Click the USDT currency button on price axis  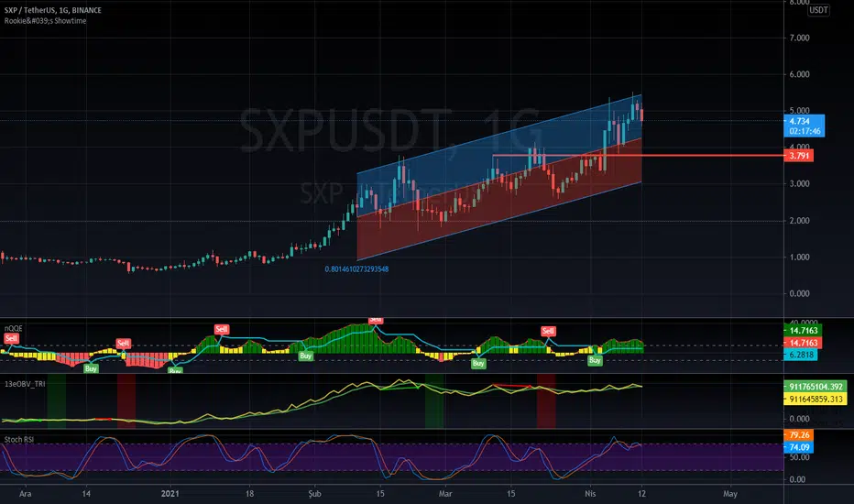click(x=818, y=10)
